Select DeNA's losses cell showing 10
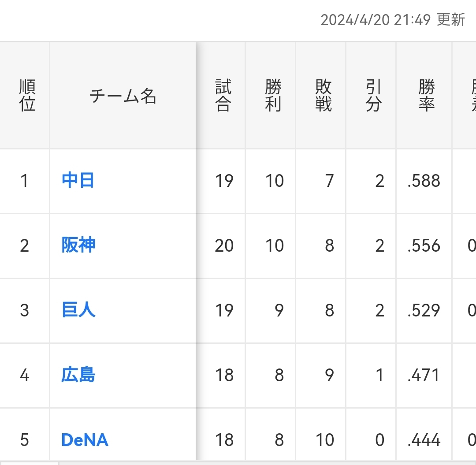 coord(324,440)
